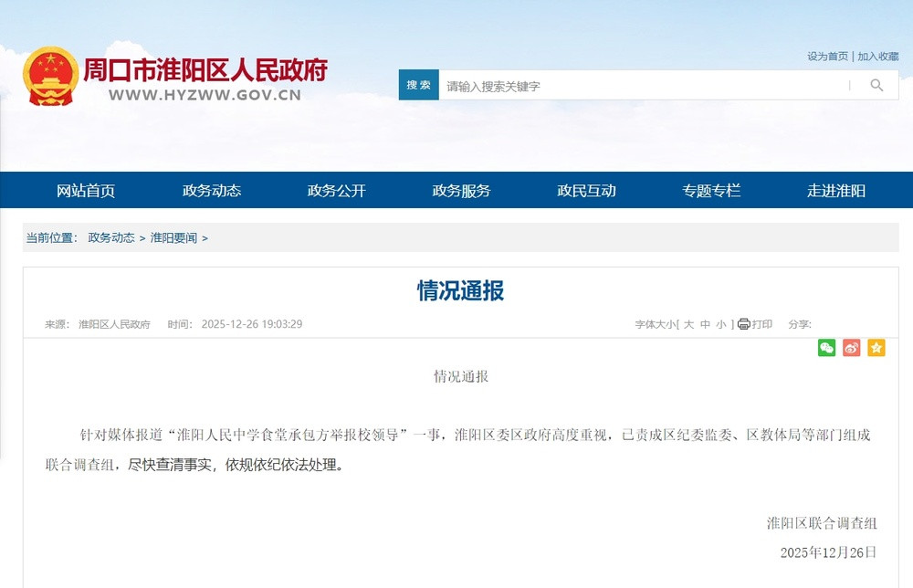This screenshot has height=588, width=913.
Task: Open the 政务动态 navigation menu
Action: [211, 190]
